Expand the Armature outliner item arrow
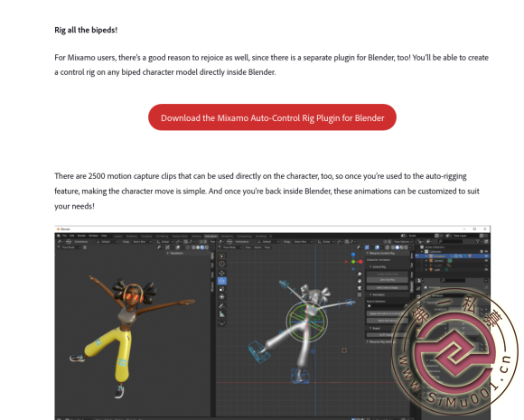The height and width of the screenshot is (420, 524). point(426,257)
